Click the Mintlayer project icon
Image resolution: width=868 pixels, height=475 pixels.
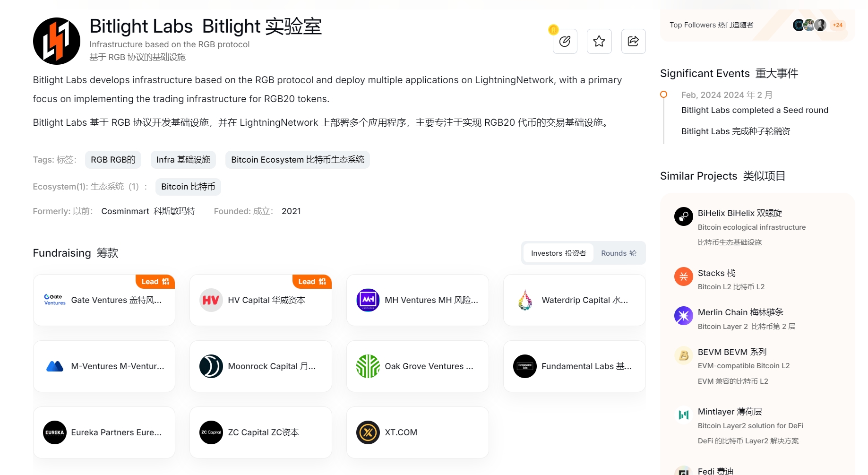(x=684, y=415)
